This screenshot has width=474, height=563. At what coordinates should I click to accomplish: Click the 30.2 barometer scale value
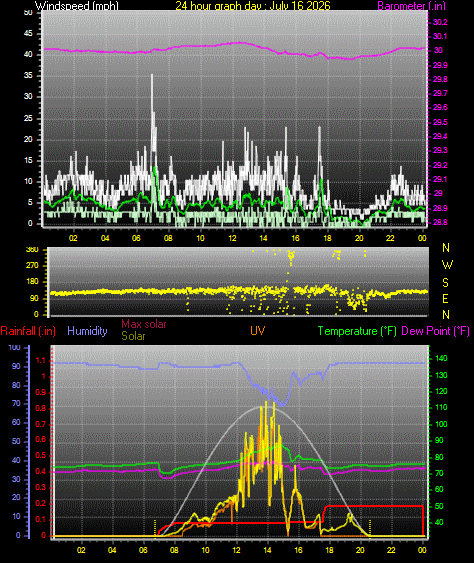440,22
